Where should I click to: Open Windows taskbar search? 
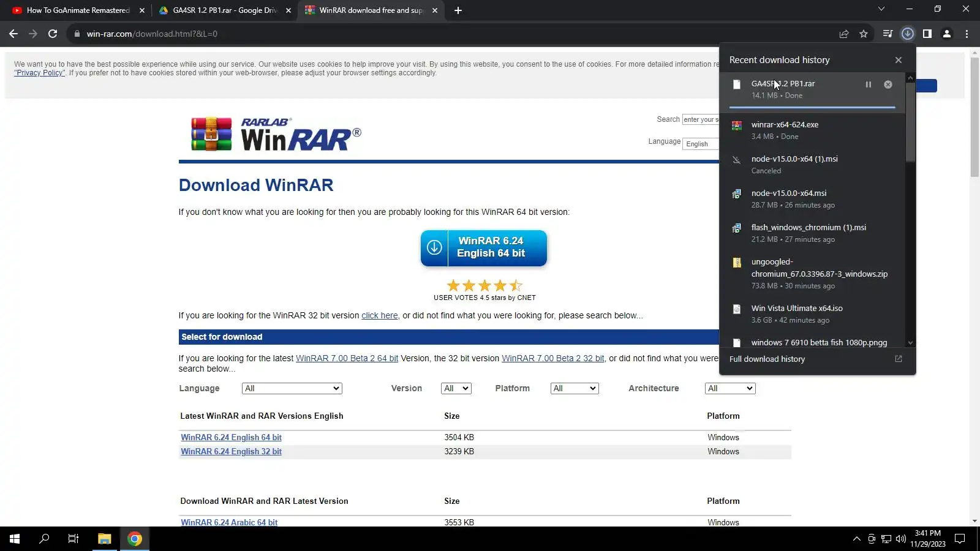point(44,539)
